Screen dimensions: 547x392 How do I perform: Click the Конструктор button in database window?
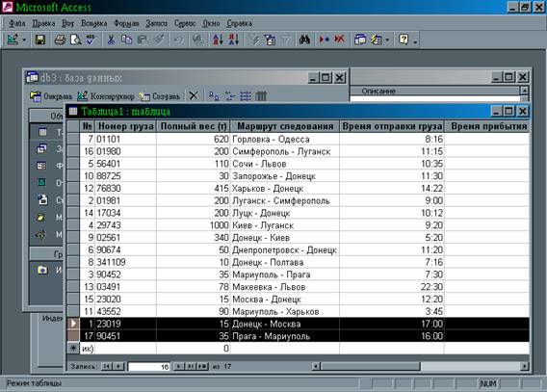(106, 96)
